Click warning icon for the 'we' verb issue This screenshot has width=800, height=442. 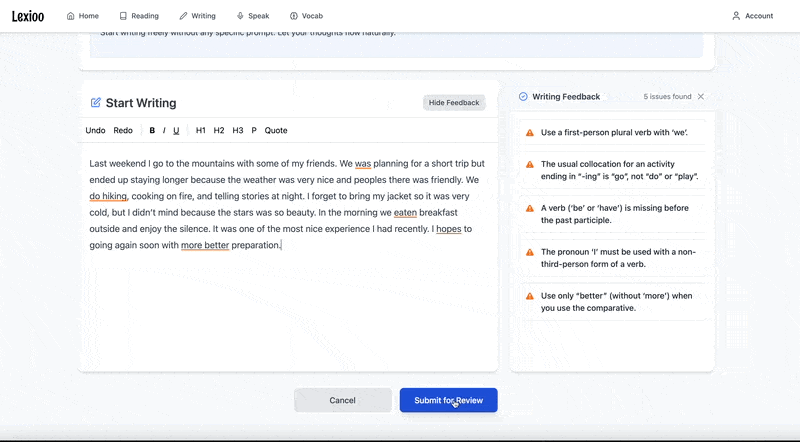point(530,133)
